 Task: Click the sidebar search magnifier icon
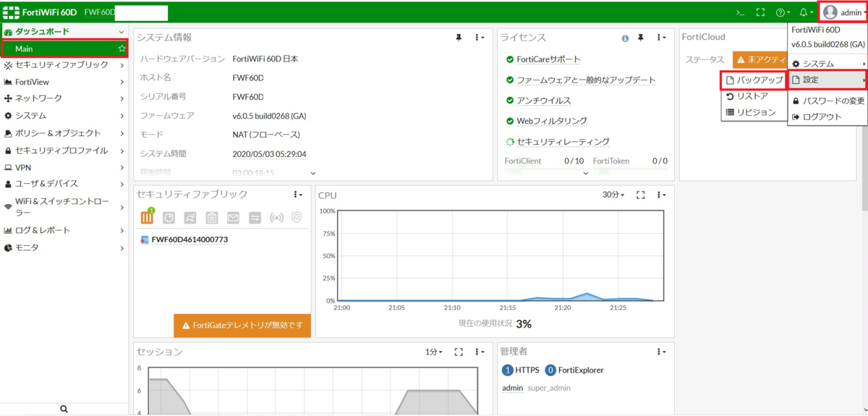[64, 409]
